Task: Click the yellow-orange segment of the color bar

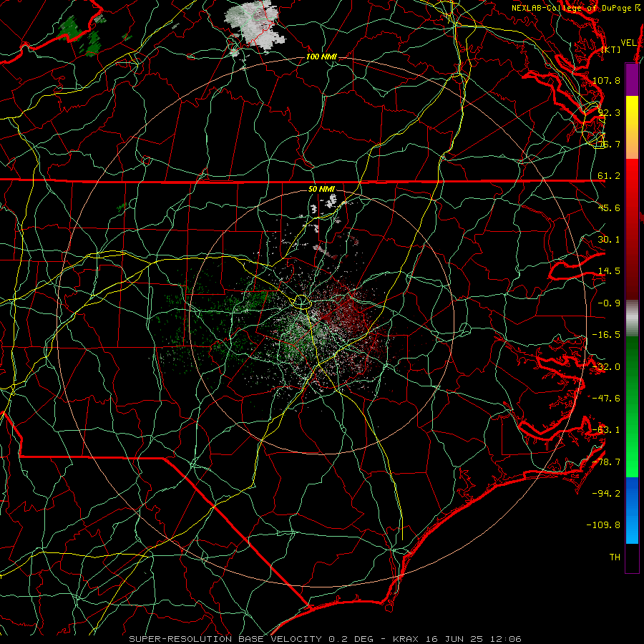Action: coord(632,127)
